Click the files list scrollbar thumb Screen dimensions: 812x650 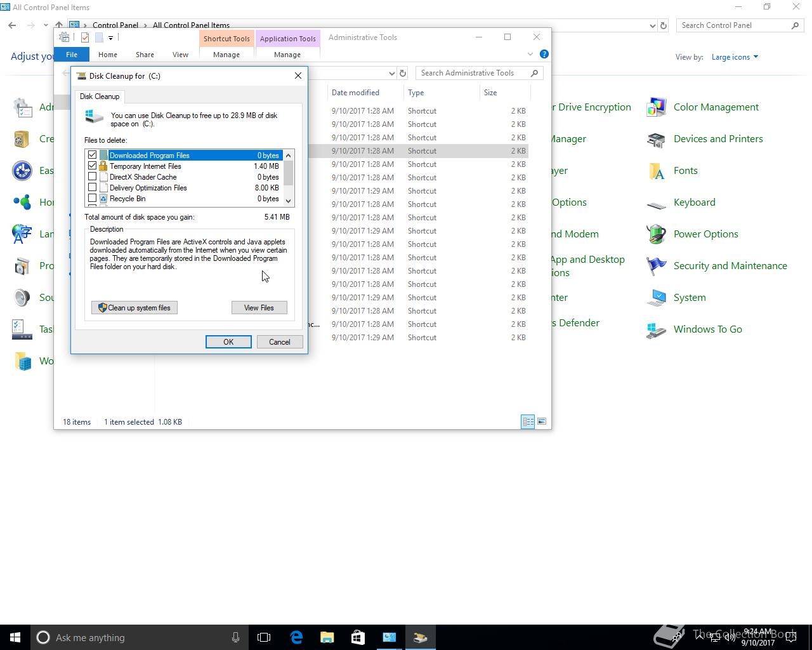(289, 173)
